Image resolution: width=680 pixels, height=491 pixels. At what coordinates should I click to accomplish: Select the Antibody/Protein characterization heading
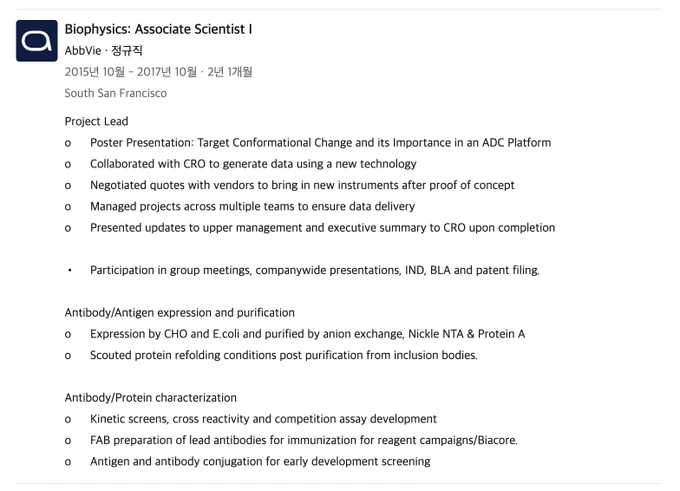(150, 398)
